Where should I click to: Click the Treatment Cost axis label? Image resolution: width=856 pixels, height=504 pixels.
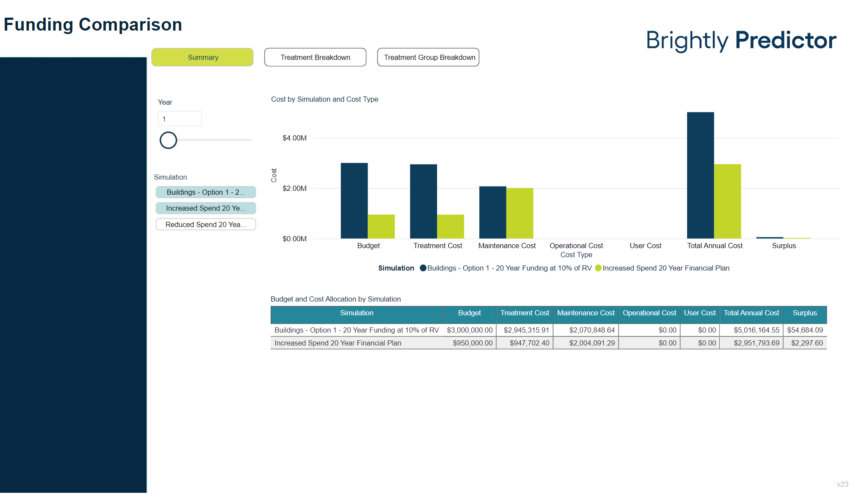(437, 246)
